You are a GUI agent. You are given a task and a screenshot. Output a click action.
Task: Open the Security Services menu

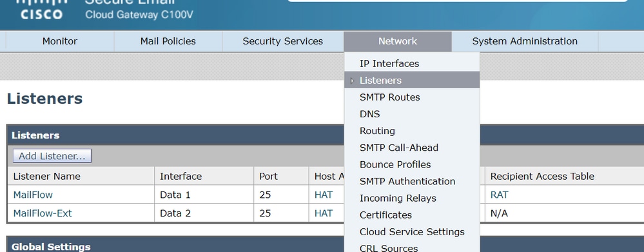pyautogui.click(x=282, y=41)
